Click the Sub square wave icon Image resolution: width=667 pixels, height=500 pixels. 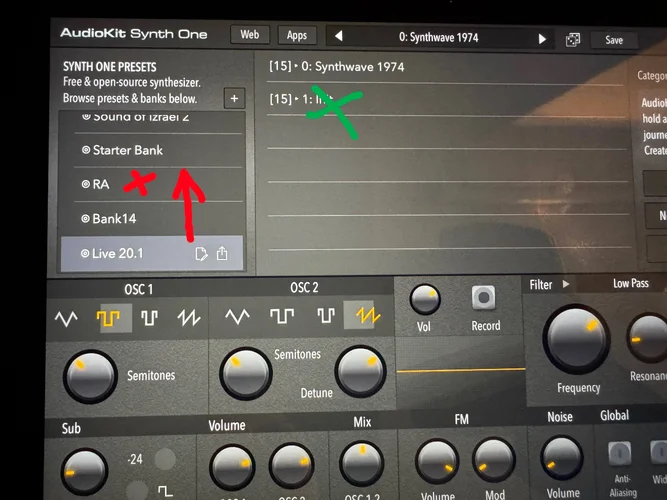165,492
